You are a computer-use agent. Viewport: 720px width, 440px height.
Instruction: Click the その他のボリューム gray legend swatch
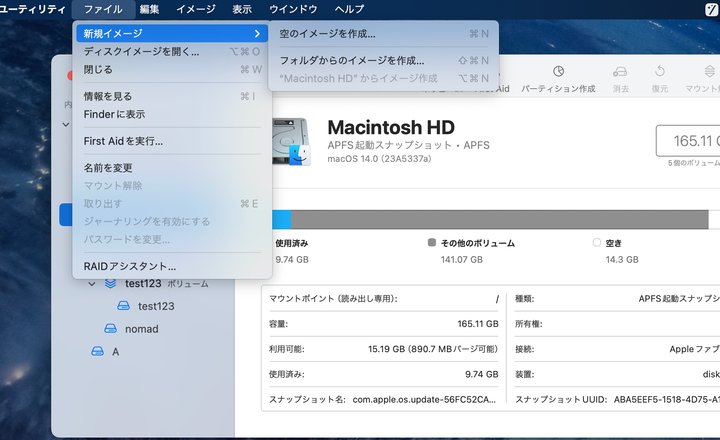[x=432, y=242]
